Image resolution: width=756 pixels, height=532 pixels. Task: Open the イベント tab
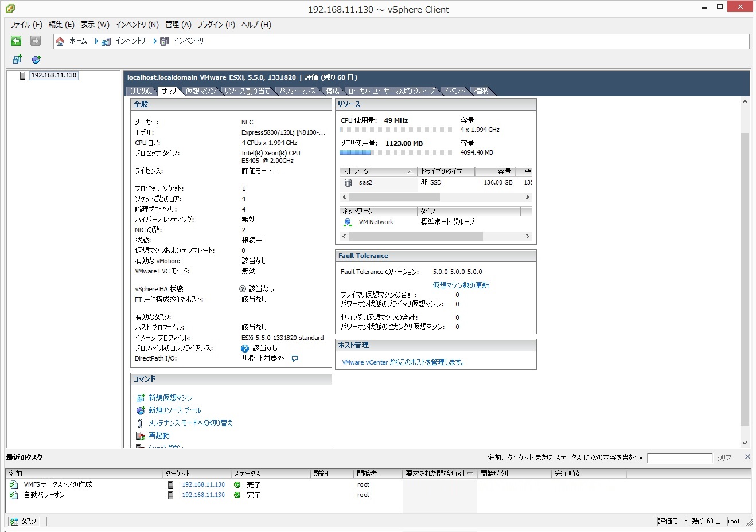pyautogui.click(x=454, y=91)
